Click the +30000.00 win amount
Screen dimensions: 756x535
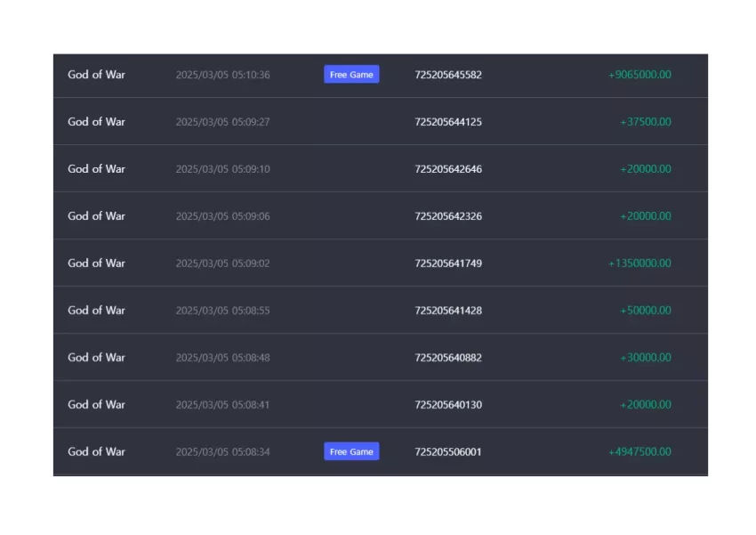click(x=646, y=358)
